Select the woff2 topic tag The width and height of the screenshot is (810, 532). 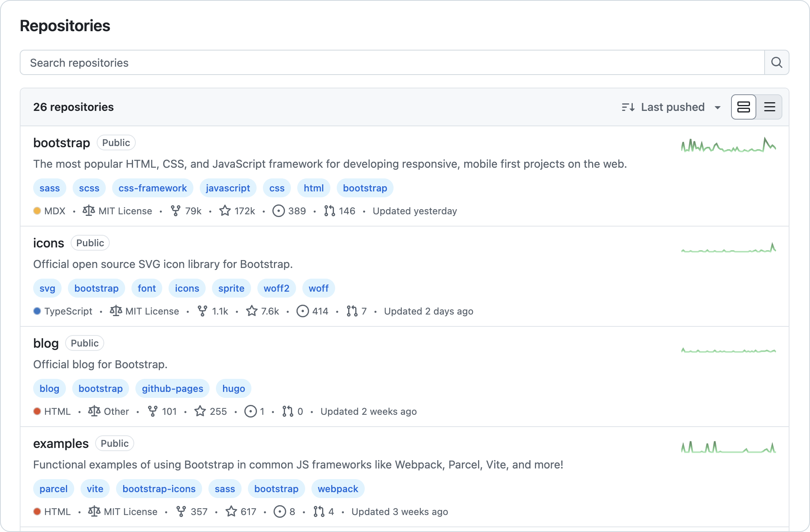tap(277, 288)
